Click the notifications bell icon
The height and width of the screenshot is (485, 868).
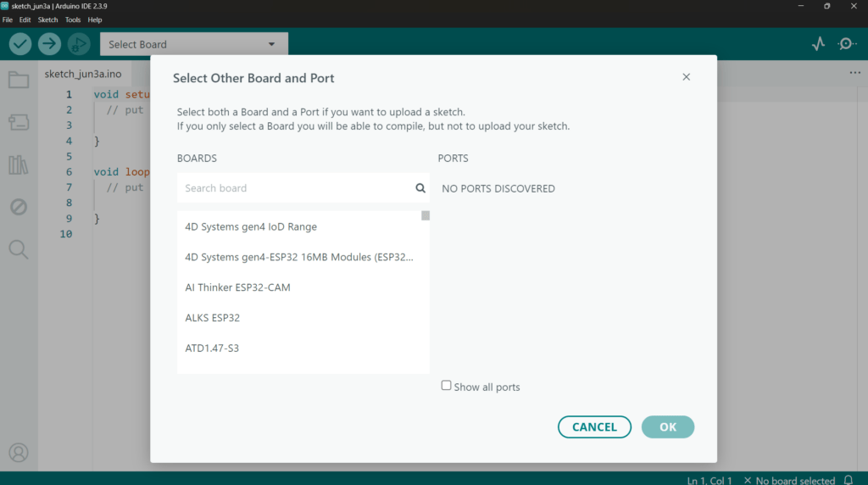pyautogui.click(x=848, y=480)
